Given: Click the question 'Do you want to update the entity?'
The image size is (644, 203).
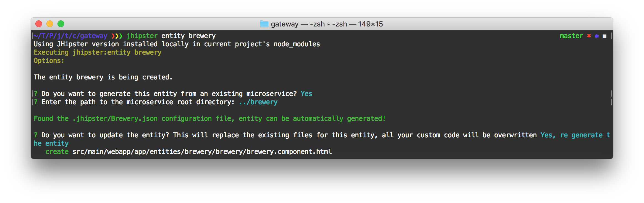Looking at the screenshot, I should (x=105, y=135).
